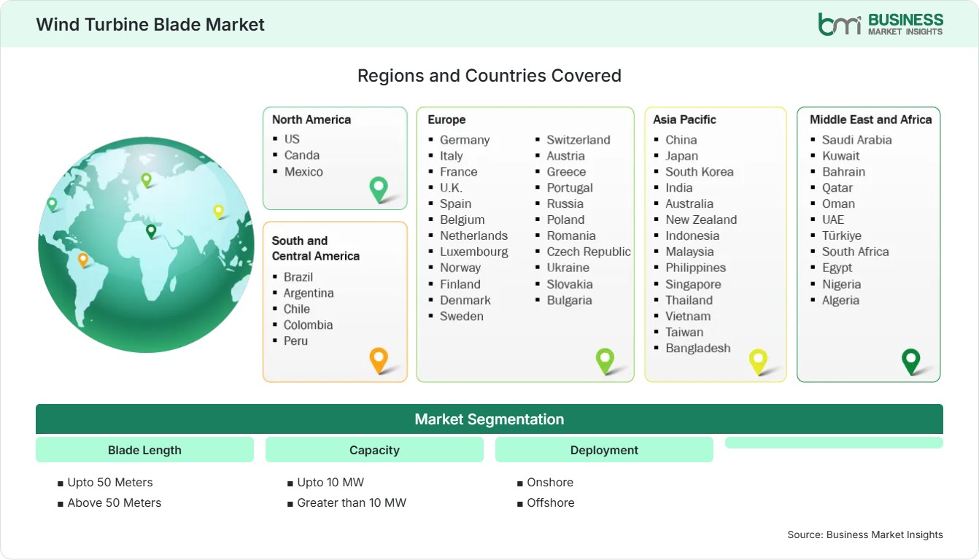Select the yellow pin on the globe
The height and width of the screenshot is (560, 979).
[218, 211]
